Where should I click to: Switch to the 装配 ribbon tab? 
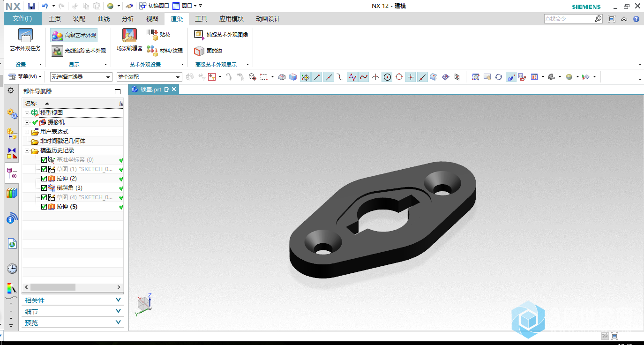79,19
